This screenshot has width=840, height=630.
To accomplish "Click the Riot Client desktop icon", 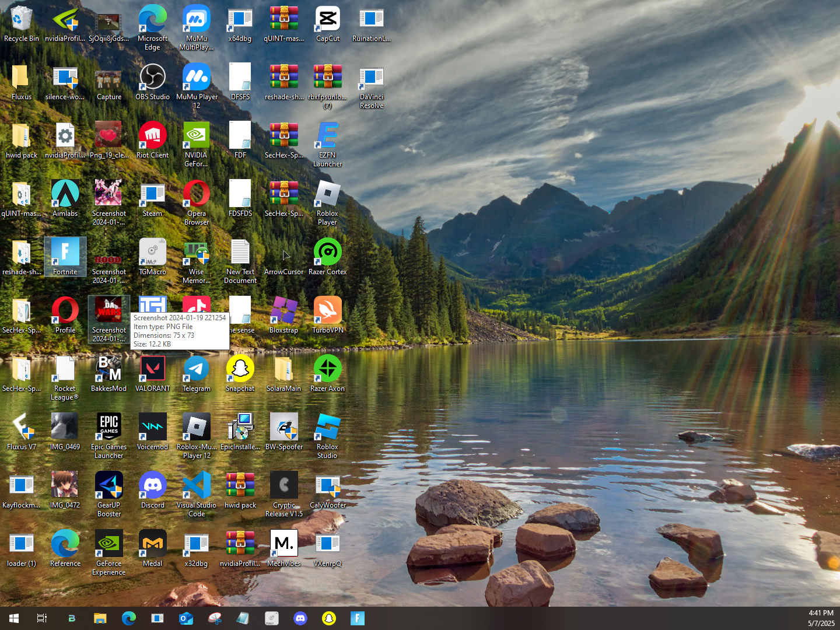I will coord(153,140).
